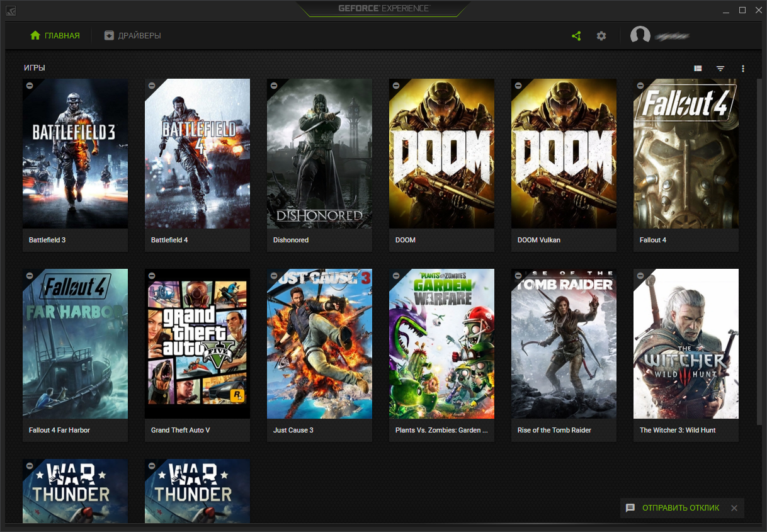767x532 pixels.
Task: Click the "DOOM Vulkan" game title
Action: pos(538,240)
